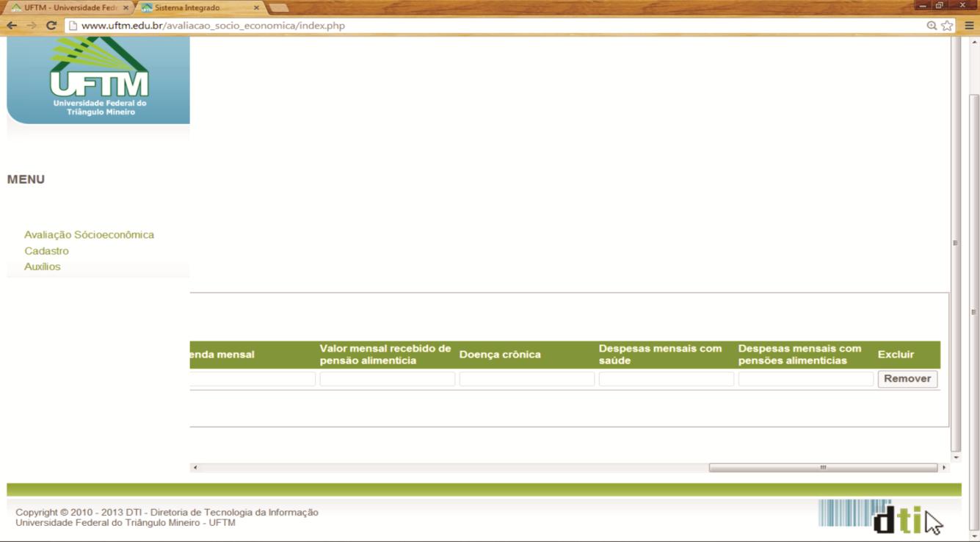Click the MENU heading text

26,179
